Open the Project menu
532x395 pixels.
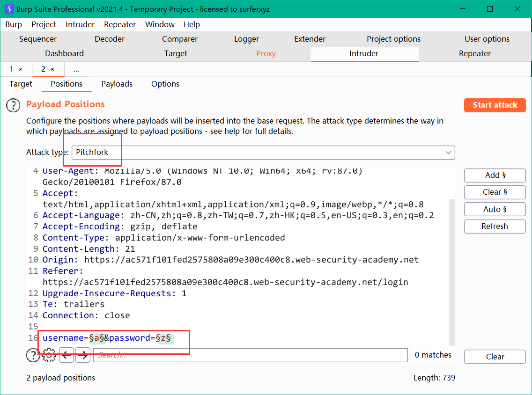(44, 24)
